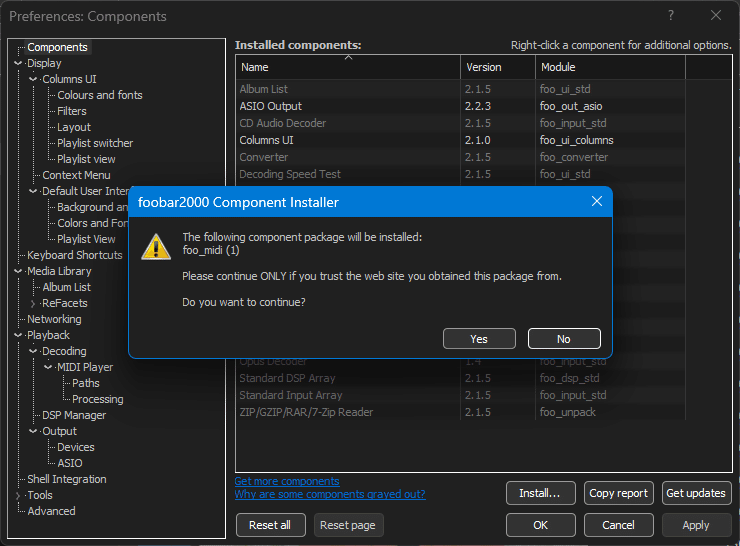The width and height of the screenshot is (740, 546).
Task: Open Why are some components grayed out link
Action: click(330, 494)
